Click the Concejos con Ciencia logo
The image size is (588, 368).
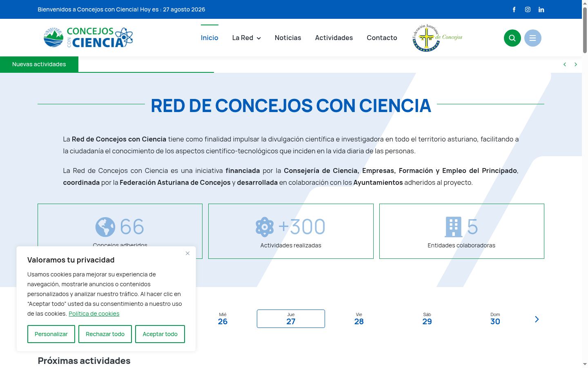[x=88, y=38]
